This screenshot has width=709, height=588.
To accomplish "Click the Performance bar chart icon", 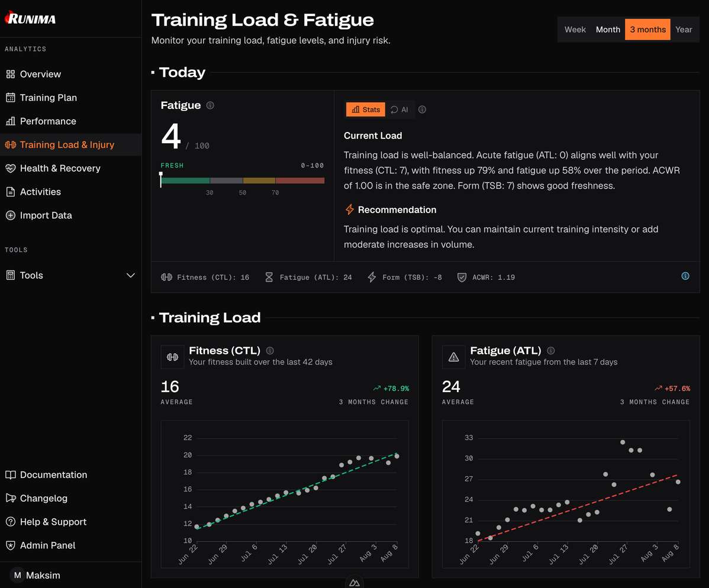I will 11,121.
